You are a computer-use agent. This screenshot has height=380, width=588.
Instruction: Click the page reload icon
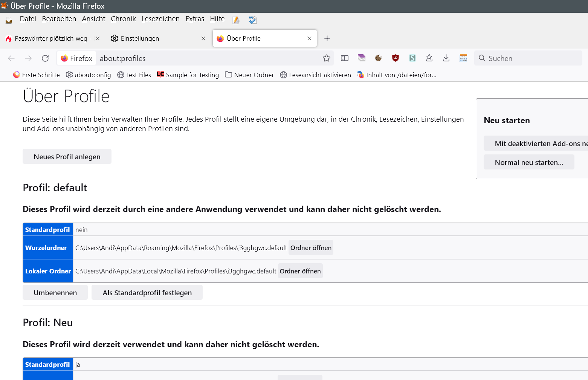click(45, 58)
